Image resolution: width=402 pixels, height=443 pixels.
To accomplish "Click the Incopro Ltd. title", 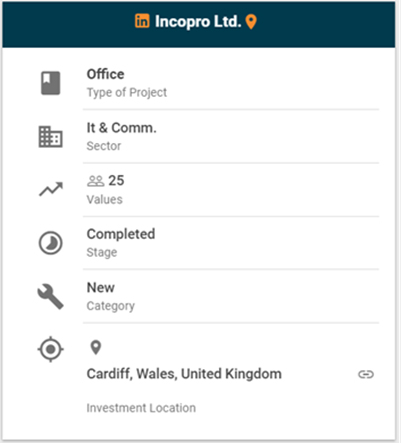I will pyautogui.click(x=198, y=22).
